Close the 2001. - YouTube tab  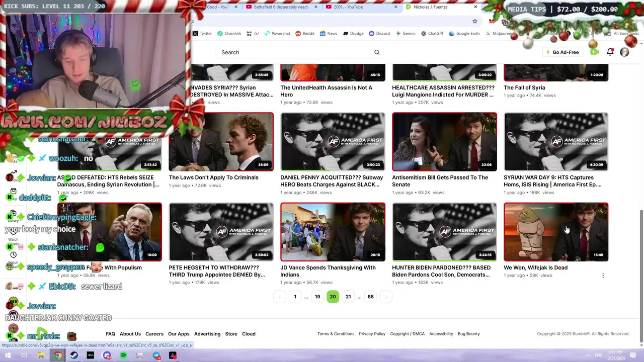point(395,7)
